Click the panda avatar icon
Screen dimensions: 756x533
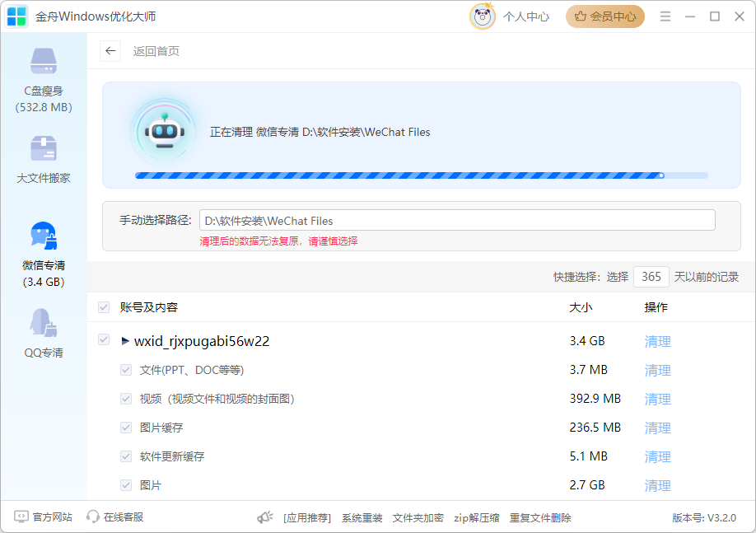[482, 16]
